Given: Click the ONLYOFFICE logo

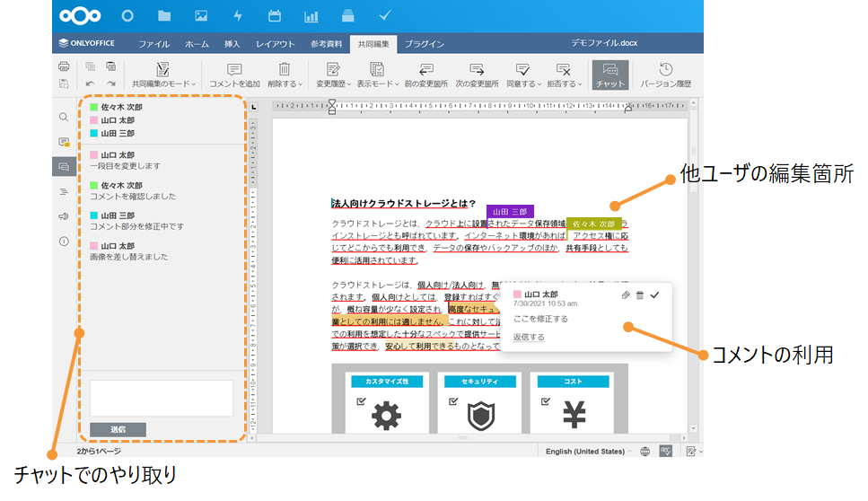Looking at the screenshot, I should click(86, 43).
